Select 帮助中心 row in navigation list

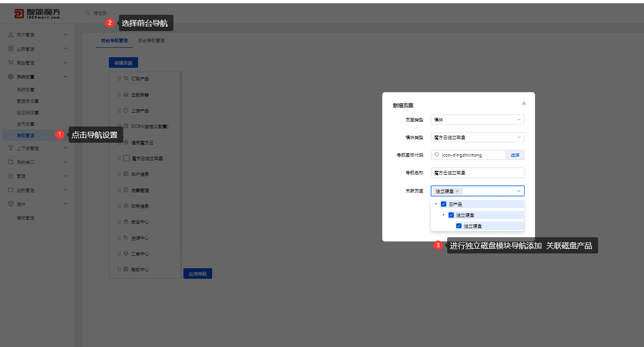pyautogui.click(x=144, y=269)
